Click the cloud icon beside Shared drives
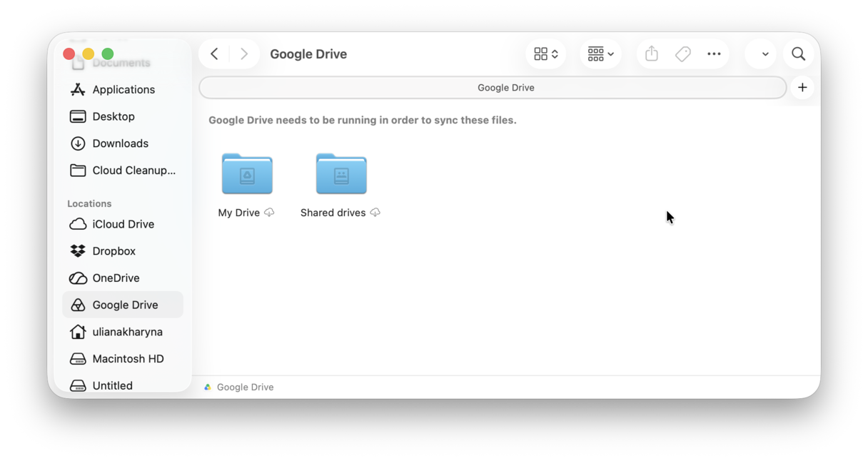This screenshot has width=868, height=461. tap(375, 213)
